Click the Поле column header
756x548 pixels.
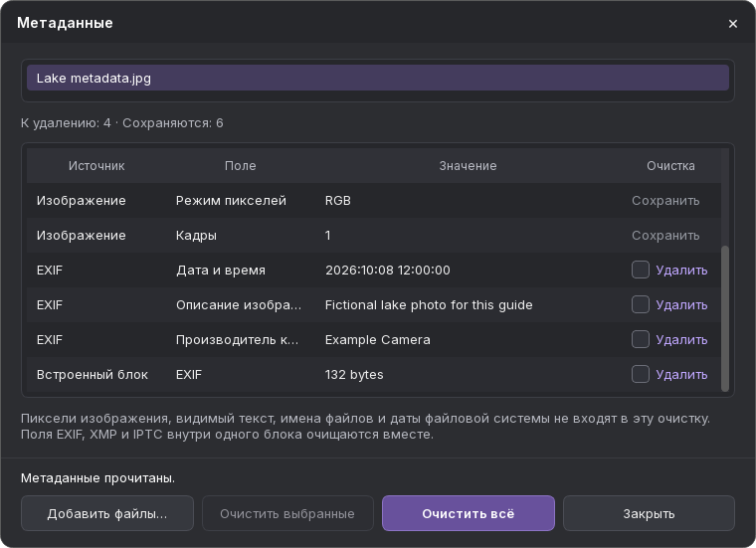tap(240, 166)
